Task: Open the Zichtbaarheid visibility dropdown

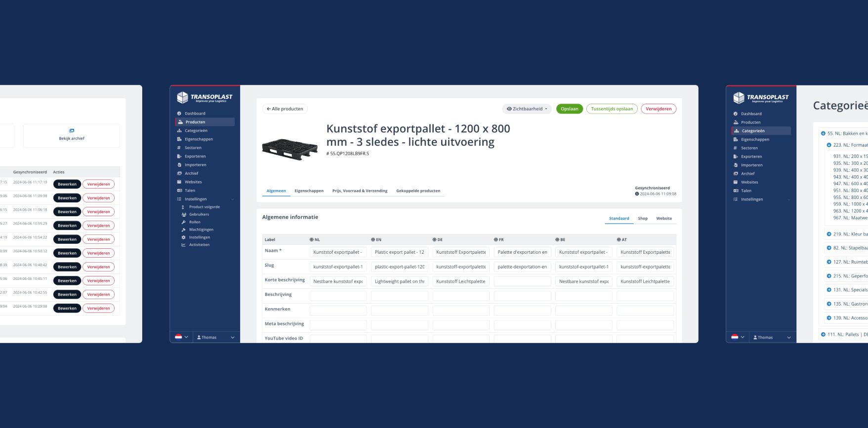Action: pyautogui.click(x=527, y=109)
